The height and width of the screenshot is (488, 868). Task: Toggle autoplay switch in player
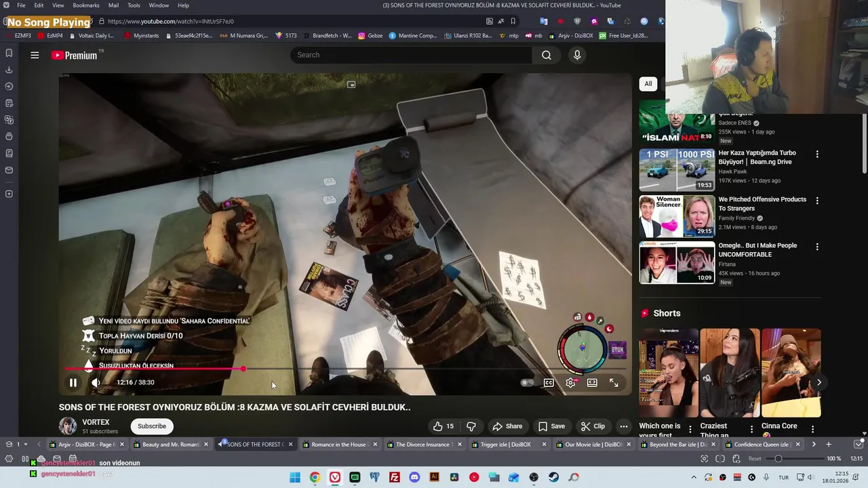pyautogui.click(x=526, y=382)
